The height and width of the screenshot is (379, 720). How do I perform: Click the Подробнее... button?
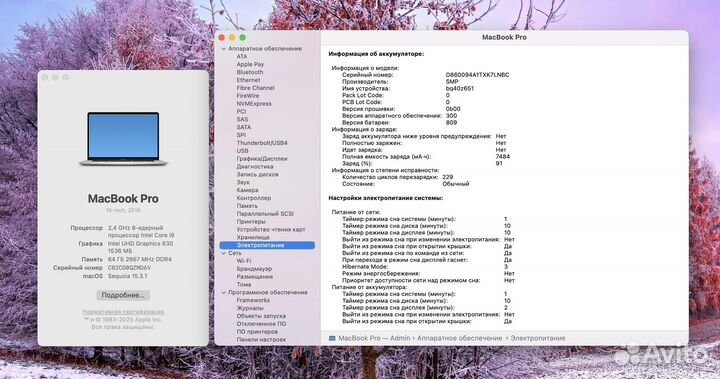(x=123, y=295)
